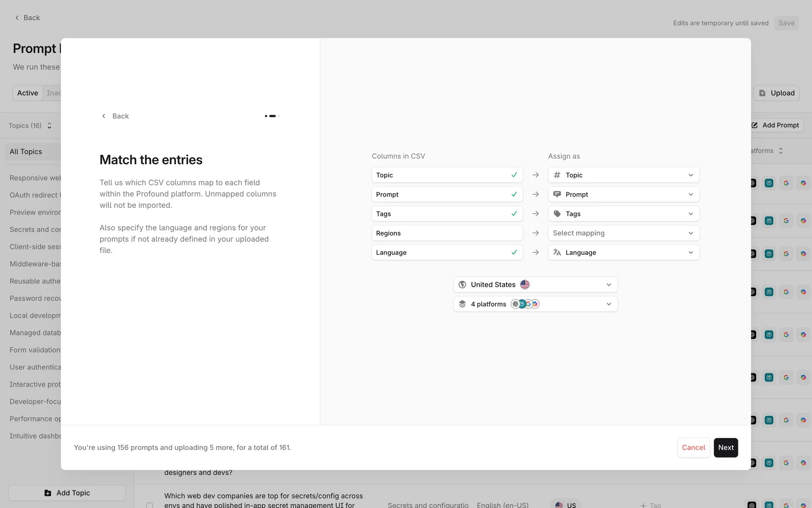
Task: Click the globe icon in the region selector
Action: [x=462, y=284]
